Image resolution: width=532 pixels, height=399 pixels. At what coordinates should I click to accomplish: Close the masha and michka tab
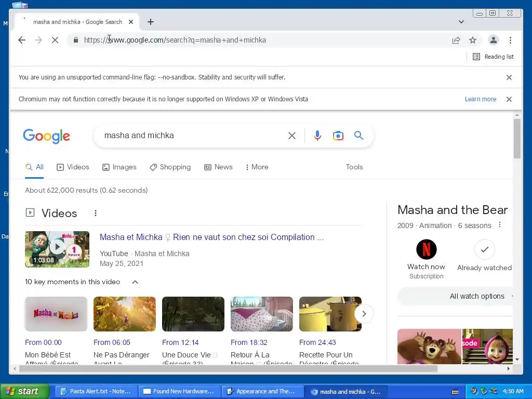pos(131,22)
